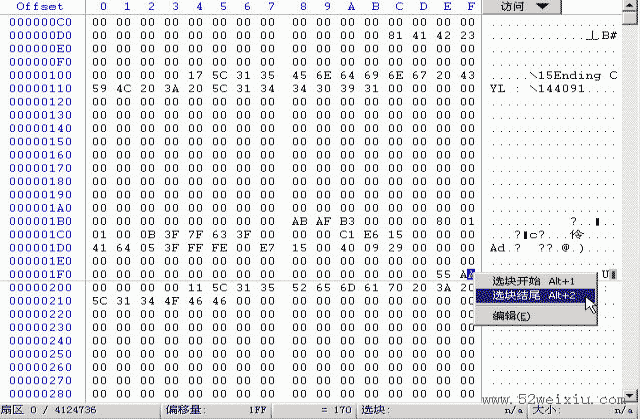Image resolution: width=640 pixels, height=419 pixels.
Task: Select offset row 000001B0
Action: (x=40, y=221)
